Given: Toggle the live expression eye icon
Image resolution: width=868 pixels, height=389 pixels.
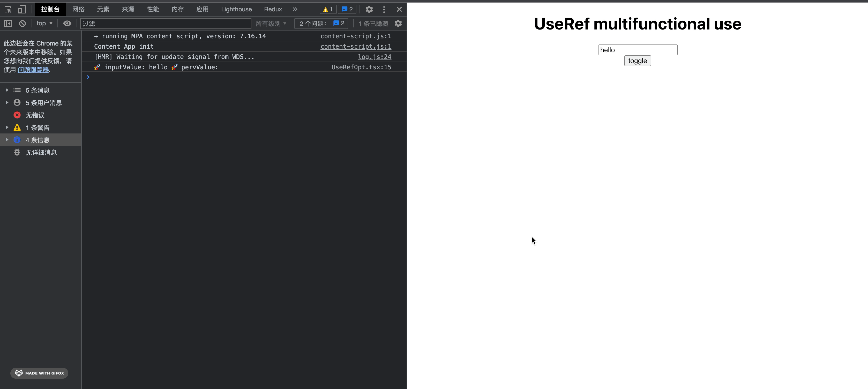Looking at the screenshot, I should point(67,24).
